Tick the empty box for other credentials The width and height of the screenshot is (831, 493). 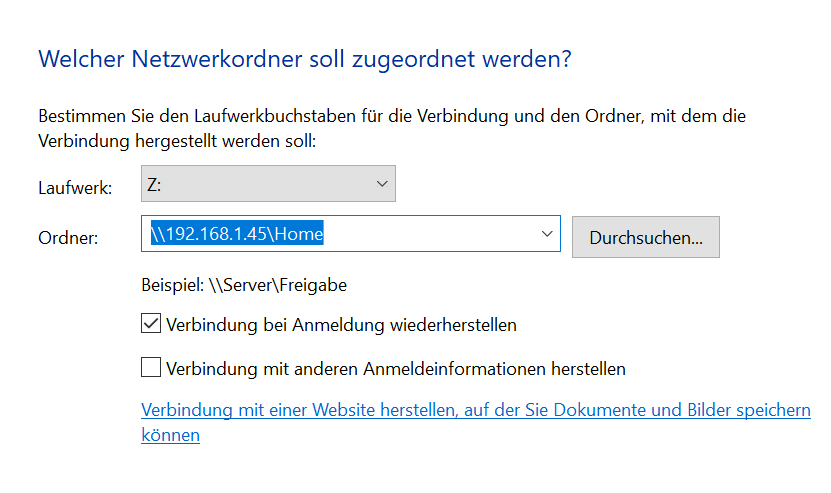point(151,368)
